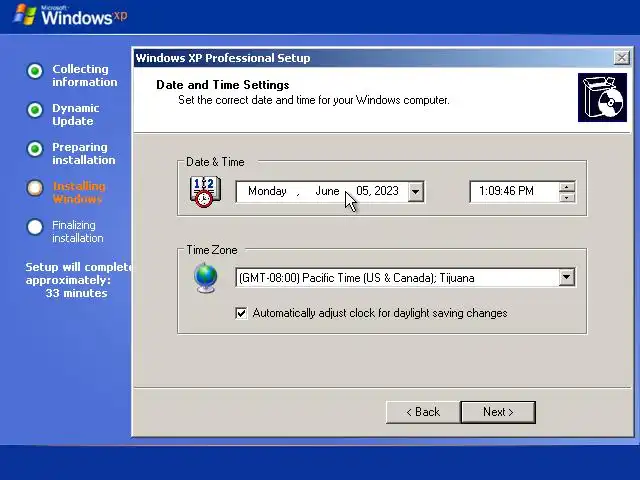Image resolution: width=640 pixels, height=480 pixels.
Task: Click the Date and Time Settings heading
Action: 223,85
